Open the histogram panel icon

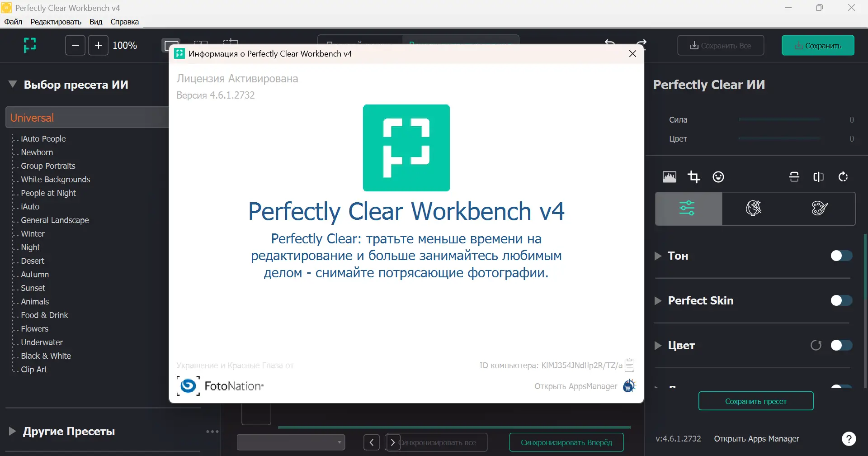670,176
